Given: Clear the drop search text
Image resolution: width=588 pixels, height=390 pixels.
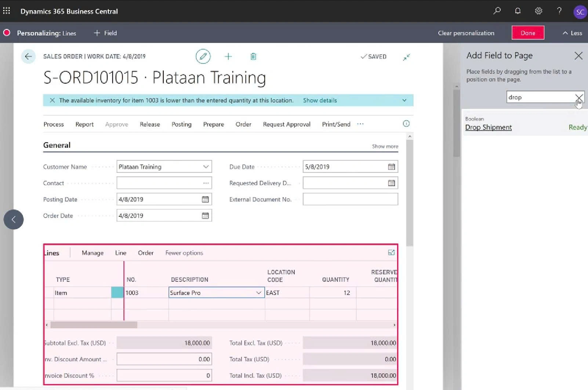Looking at the screenshot, I should tap(579, 97).
